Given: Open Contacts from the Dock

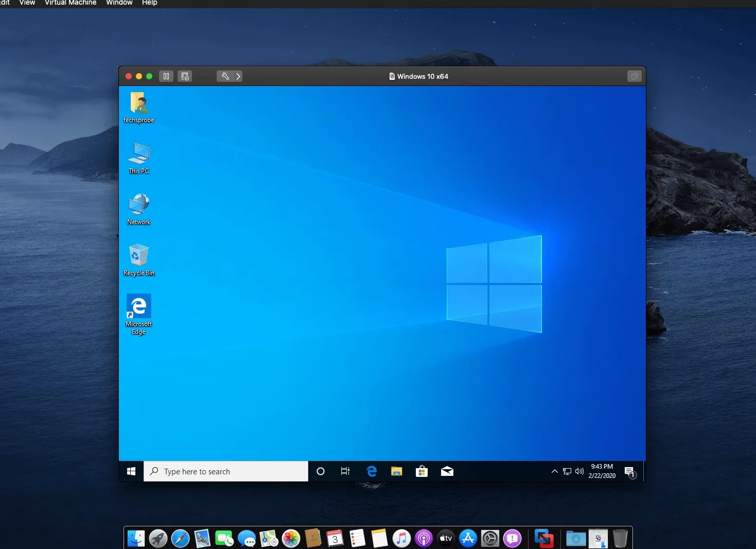Looking at the screenshot, I should click(313, 539).
